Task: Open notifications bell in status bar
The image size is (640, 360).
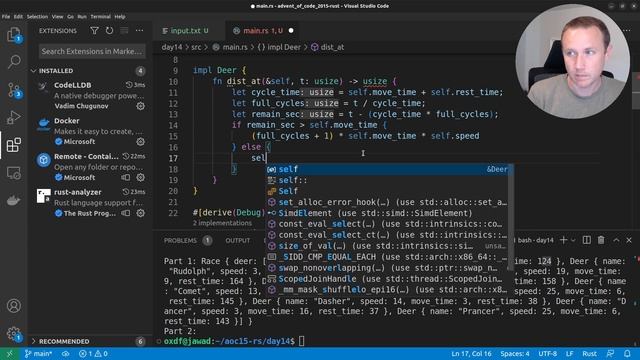Action: click(x=627, y=353)
